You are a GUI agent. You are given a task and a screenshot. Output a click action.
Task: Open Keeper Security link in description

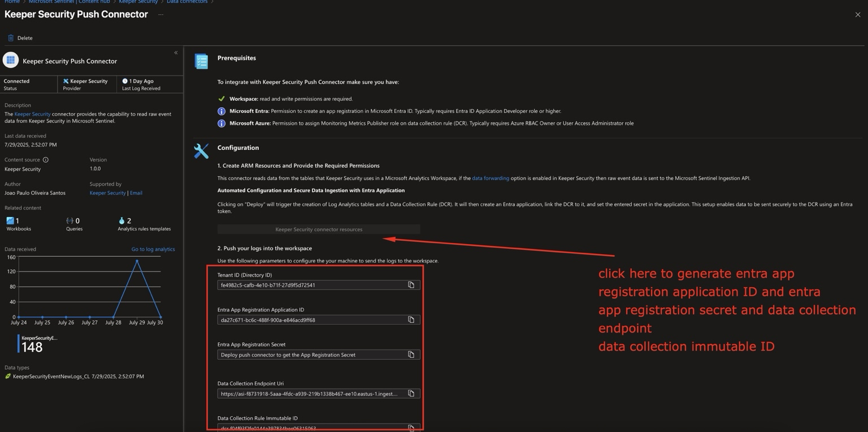[x=32, y=114]
